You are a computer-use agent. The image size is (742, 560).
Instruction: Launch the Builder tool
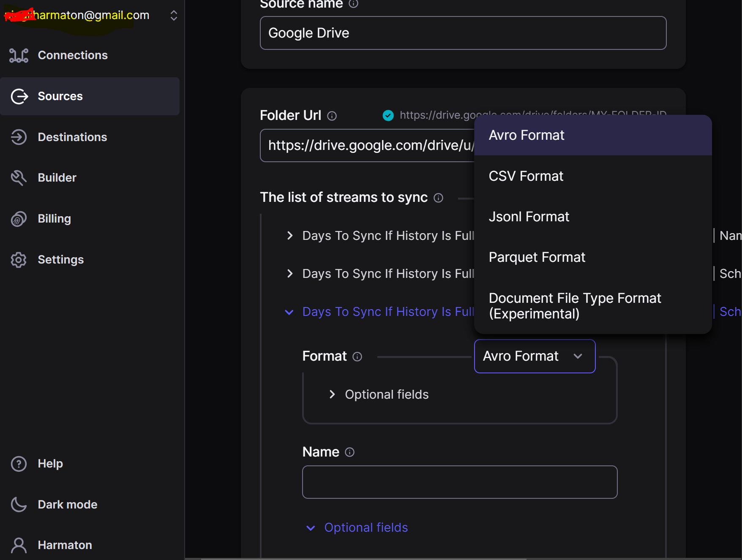(x=57, y=177)
